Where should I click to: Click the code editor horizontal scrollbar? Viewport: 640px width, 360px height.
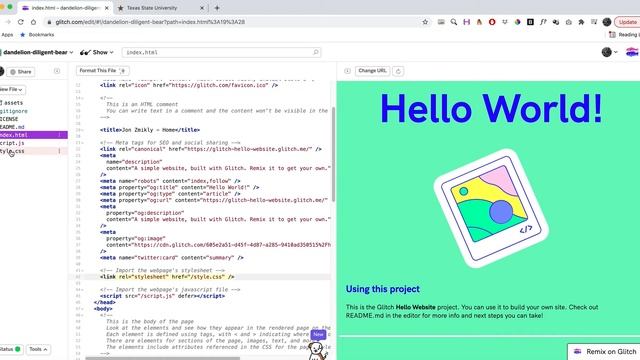coord(162,358)
